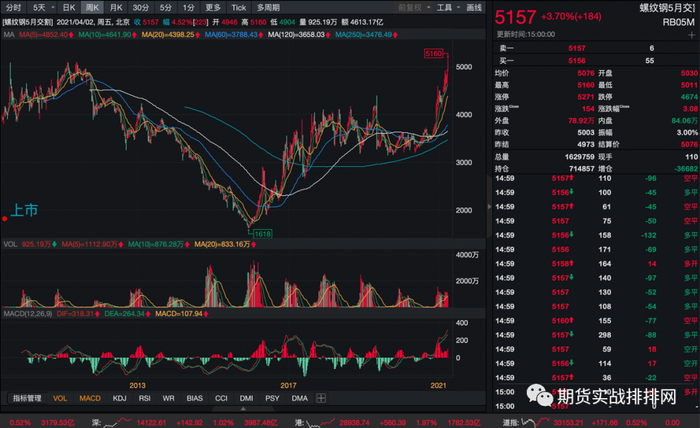
Task: Open the 5天 period dropdown
Action: click(41, 7)
